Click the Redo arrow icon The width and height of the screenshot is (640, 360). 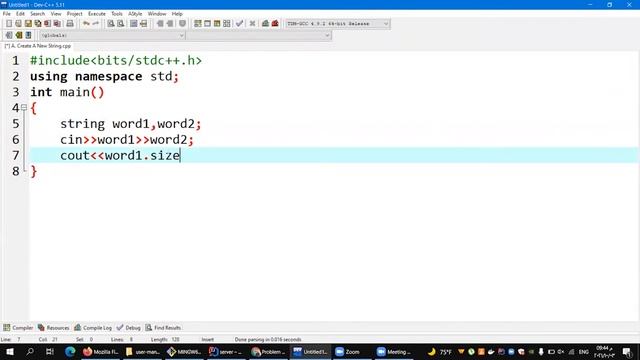click(96, 24)
